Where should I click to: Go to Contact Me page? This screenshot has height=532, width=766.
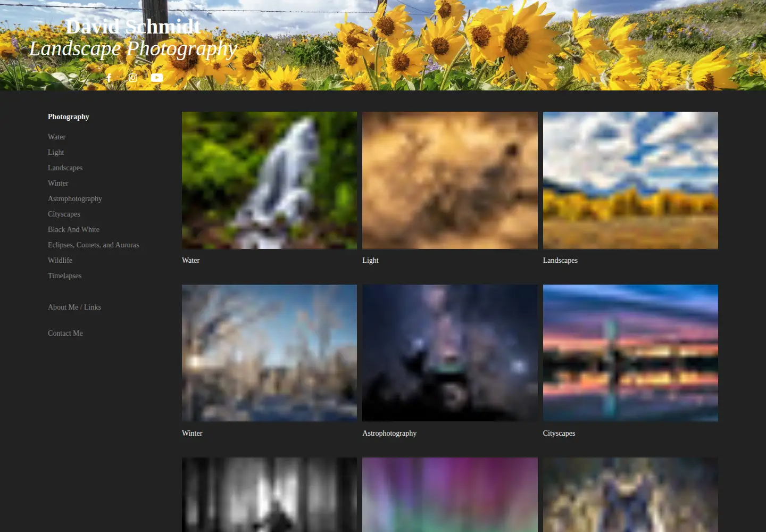click(65, 333)
